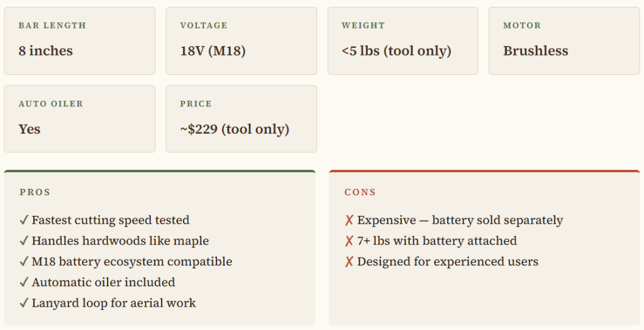
Task: Click the Price ~$229 spec card
Action: [241, 119]
